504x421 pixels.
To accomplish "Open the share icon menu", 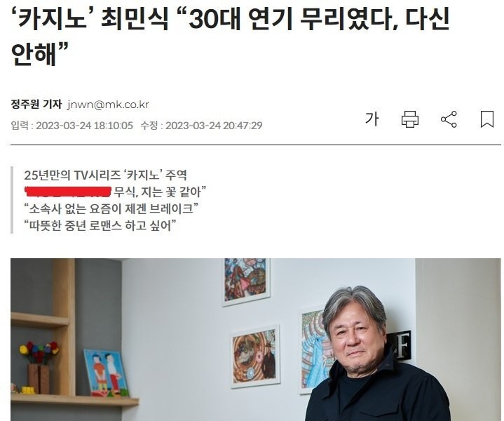I will (x=449, y=119).
